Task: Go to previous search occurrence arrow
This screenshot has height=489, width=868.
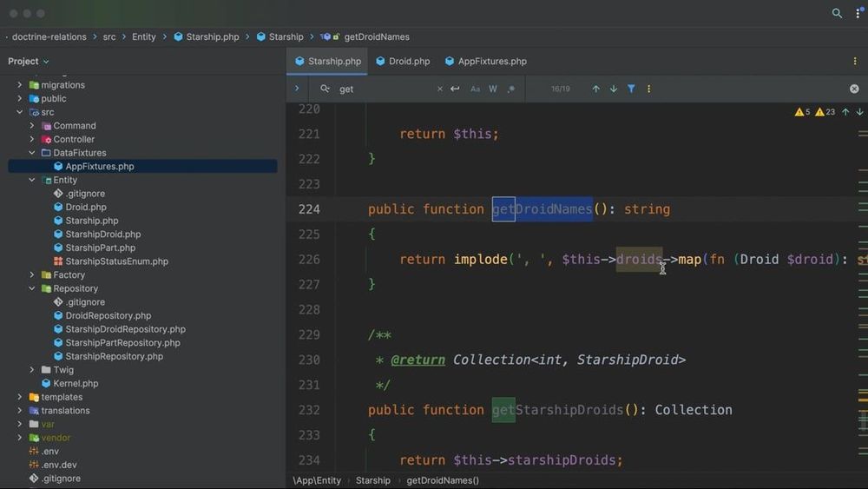Action: pos(595,89)
